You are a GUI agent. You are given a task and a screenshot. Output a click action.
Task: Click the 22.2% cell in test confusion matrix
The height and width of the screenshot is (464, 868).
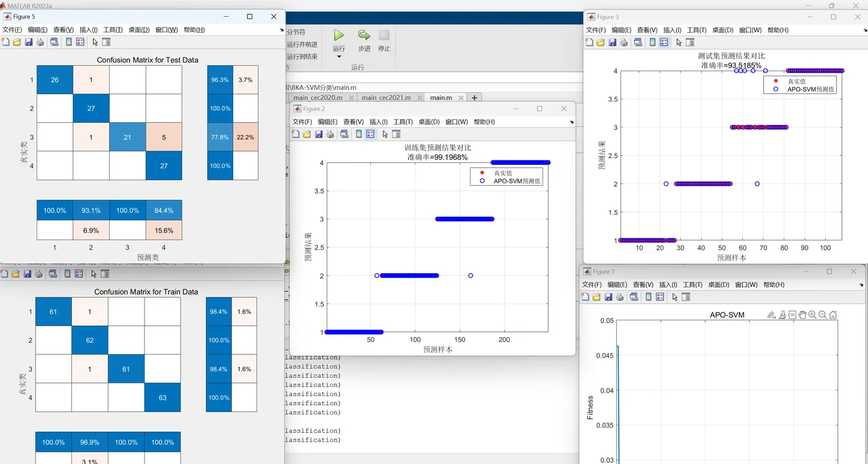pyautogui.click(x=246, y=137)
